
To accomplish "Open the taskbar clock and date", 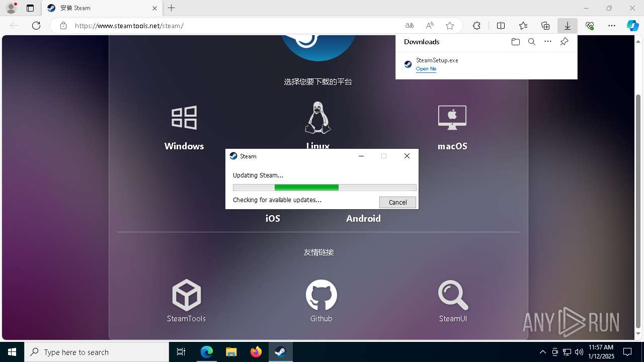I will [601, 352].
